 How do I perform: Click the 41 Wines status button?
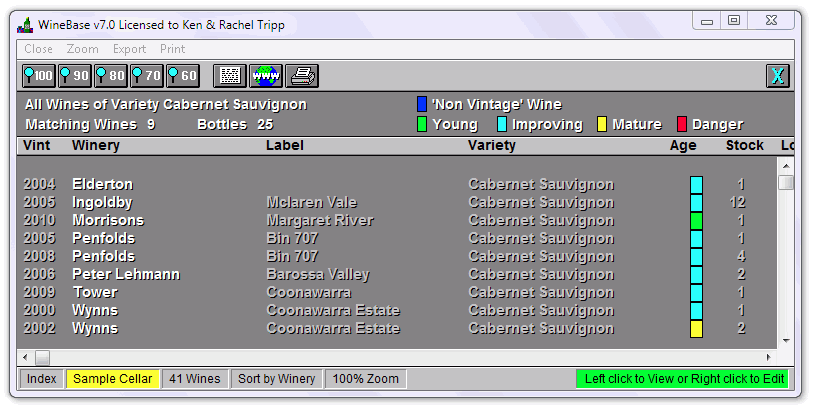tap(195, 379)
